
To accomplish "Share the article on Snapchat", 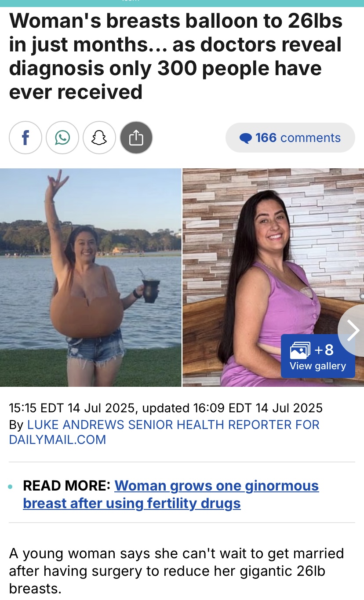I will (99, 138).
